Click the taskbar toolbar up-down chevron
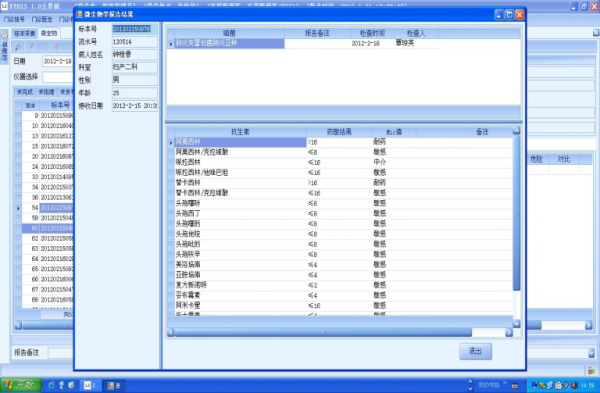The width and height of the screenshot is (600, 393). coord(470,385)
